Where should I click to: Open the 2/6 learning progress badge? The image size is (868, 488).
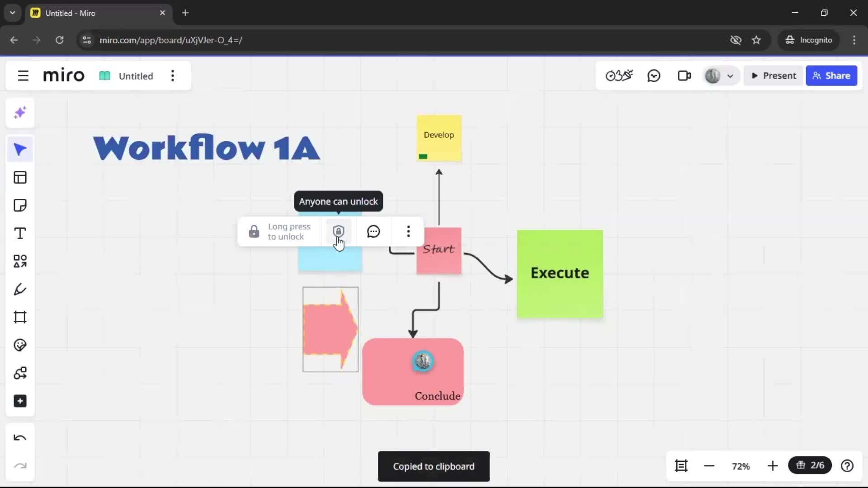click(x=810, y=465)
